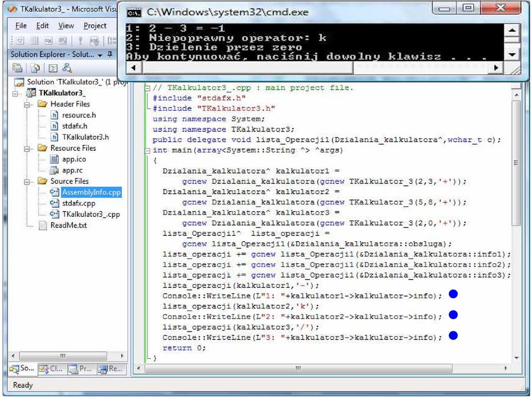Switch to the Property Manager tab
Viewport: 532px width, 397px height.
[81, 369]
